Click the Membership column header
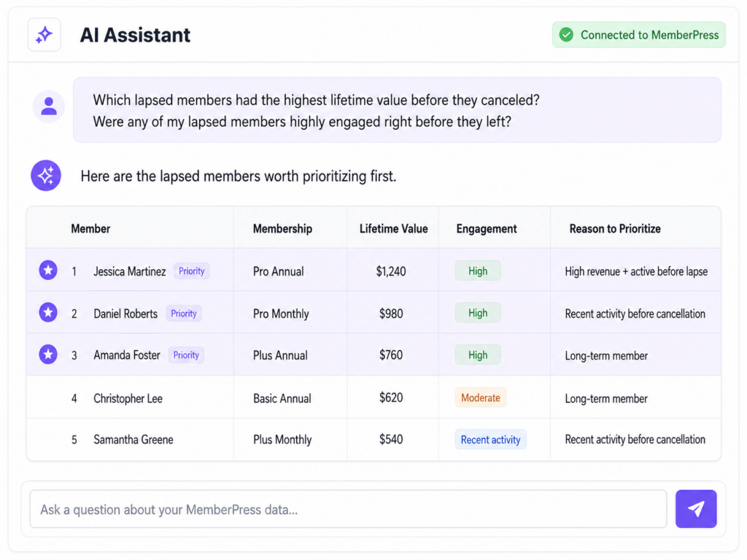 pos(282,228)
